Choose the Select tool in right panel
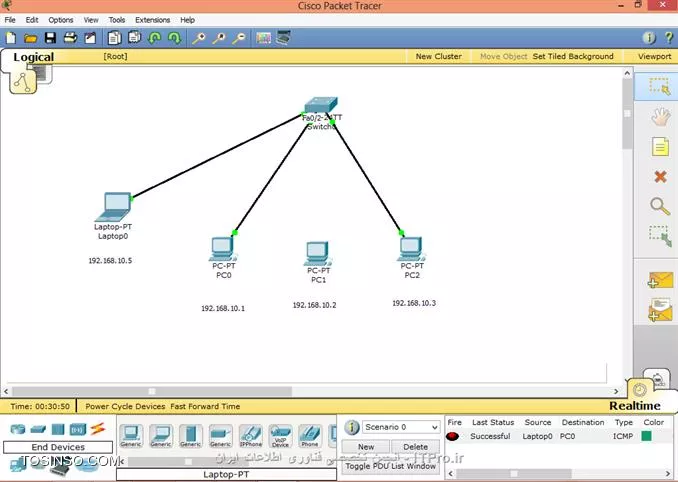This screenshot has height=482, width=678. (x=659, y=86)
